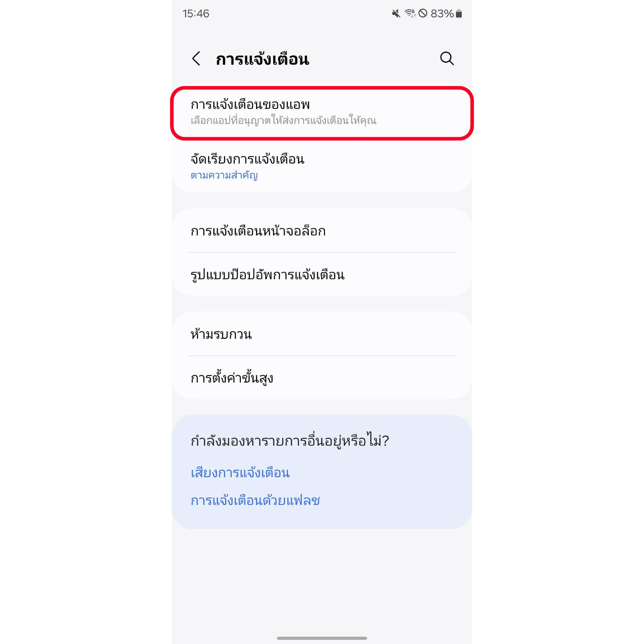Tap the do-not-disturb circle status icon

(x=423, y=14)
